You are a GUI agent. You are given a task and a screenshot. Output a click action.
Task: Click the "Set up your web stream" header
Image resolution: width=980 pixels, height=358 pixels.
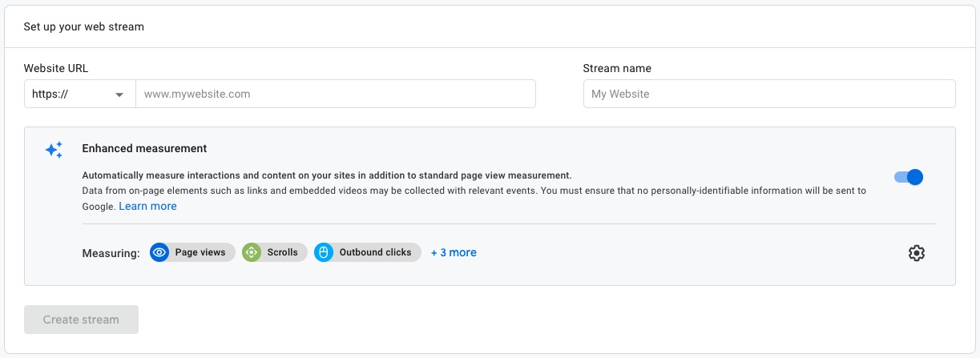coord(84,26)
